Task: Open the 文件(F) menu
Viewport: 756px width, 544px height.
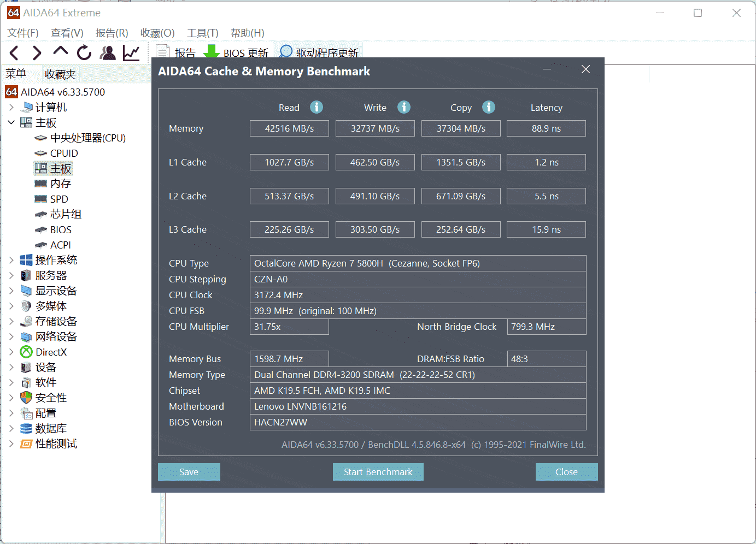Action: click(23, 33)
